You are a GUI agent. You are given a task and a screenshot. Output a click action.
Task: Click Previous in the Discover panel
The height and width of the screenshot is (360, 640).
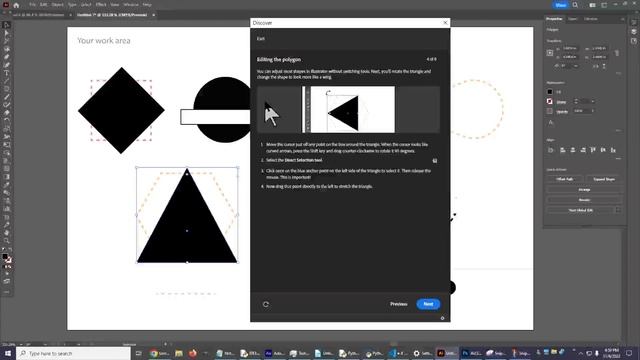coord(398,304)
